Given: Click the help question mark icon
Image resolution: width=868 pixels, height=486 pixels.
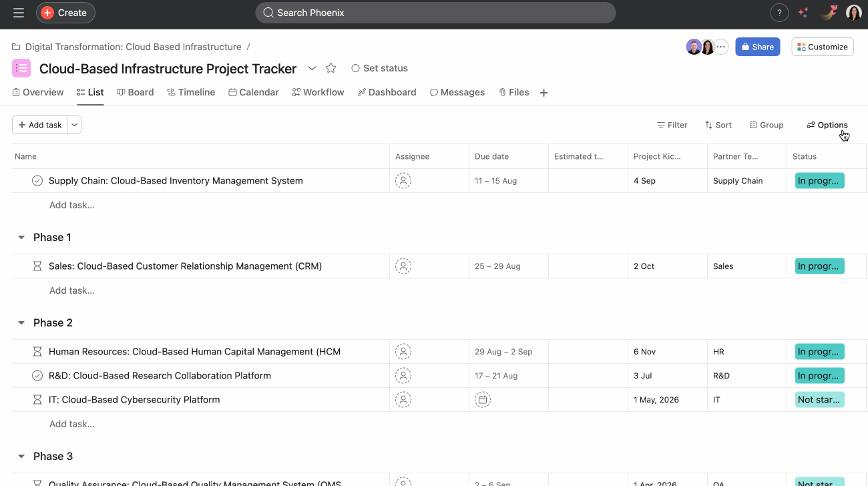Looking at the screenshot, I should pyautogui.click(x=779, y=13).
